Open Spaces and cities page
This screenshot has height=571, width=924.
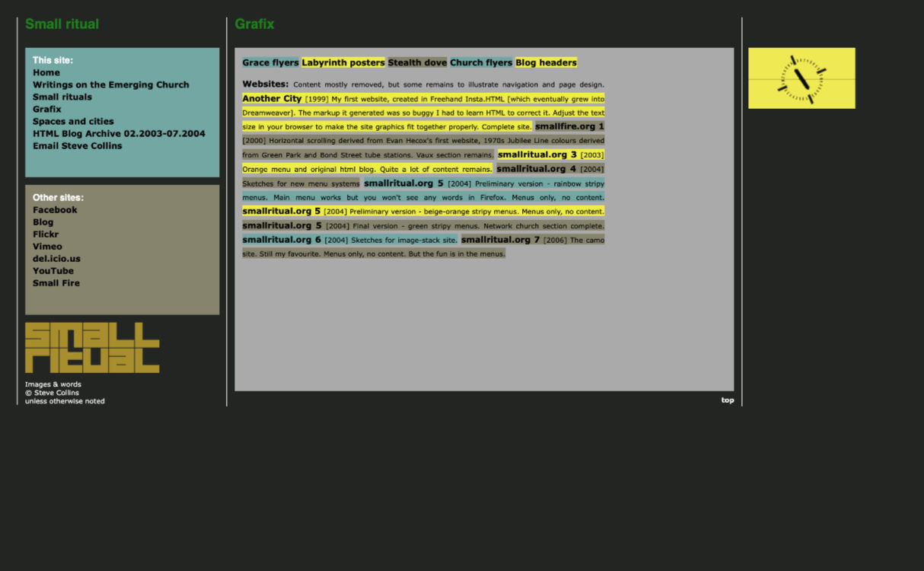(73, 122)
